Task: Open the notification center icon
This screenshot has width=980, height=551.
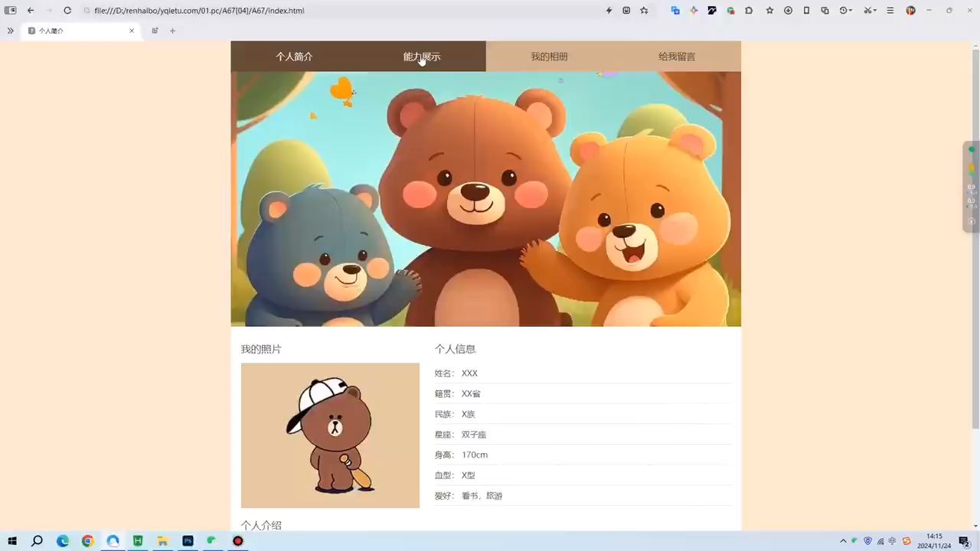Action: (964, 541)
